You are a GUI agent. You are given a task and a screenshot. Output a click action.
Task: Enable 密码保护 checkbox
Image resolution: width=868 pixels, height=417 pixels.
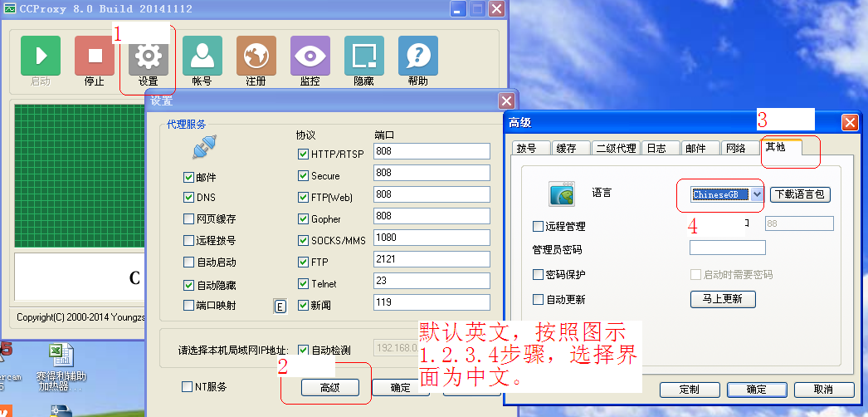(x=538, y=275)
